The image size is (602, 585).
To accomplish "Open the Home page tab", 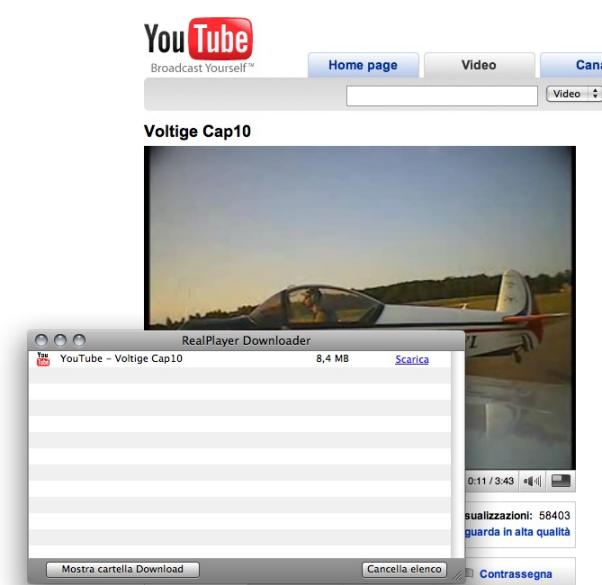I will click(x=363, y=65).
